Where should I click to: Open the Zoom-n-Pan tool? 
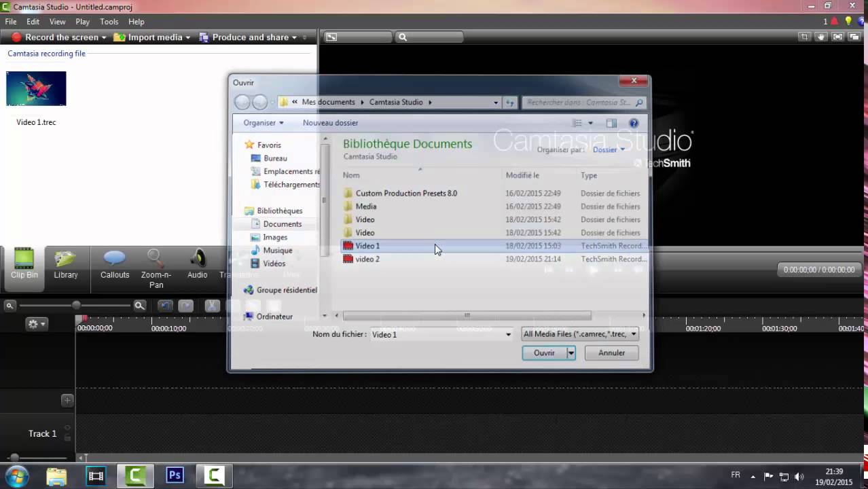click(156, 268)
